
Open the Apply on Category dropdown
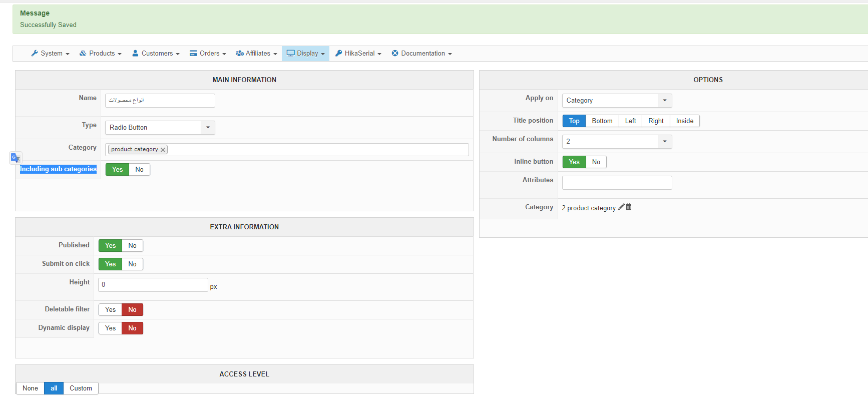coord(617,101)
